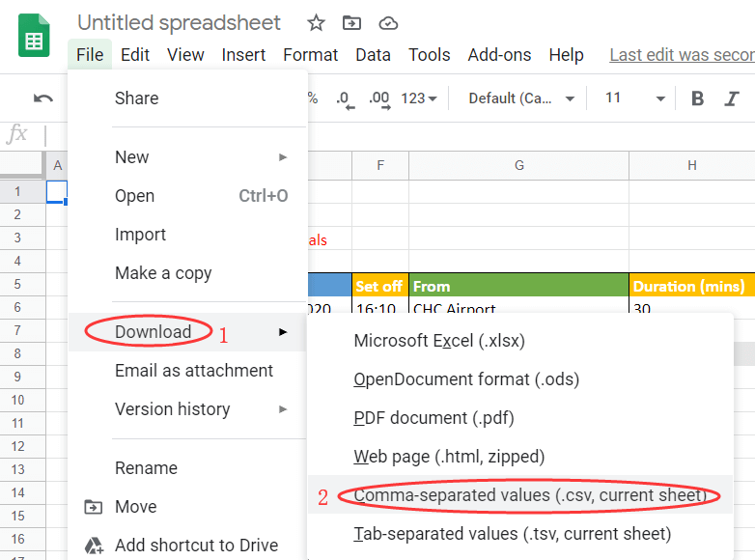This screenshot has width=755, height=560.
Task: Open the Default font family dropdown
Action: (520, 98)
